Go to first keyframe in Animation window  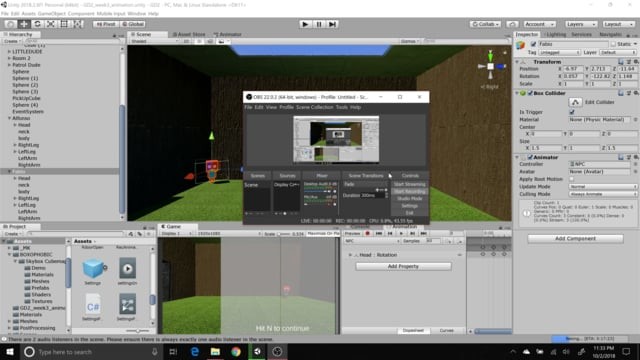click(x=379, y=233)
